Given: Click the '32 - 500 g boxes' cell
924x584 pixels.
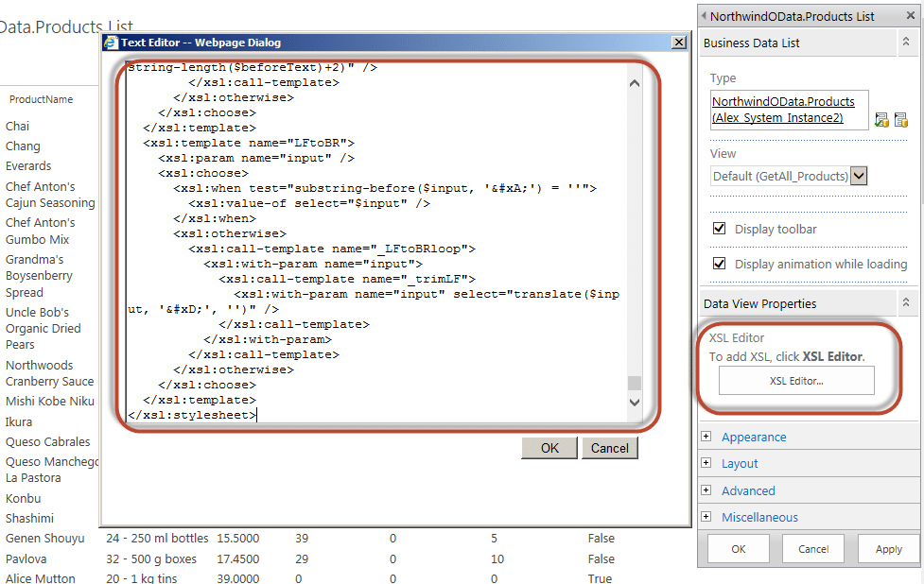Looking at the screenshot, I should pyautogui.click(x=151, y=558).
